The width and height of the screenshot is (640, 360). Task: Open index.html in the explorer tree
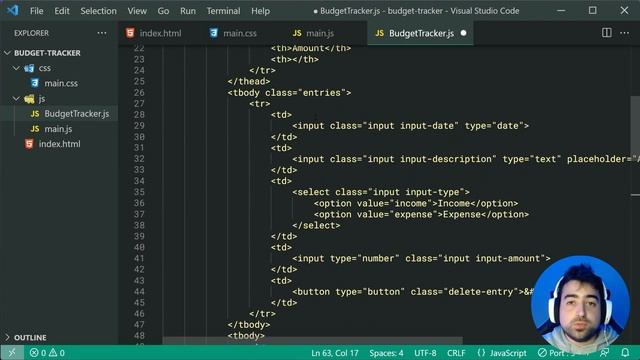59,144
